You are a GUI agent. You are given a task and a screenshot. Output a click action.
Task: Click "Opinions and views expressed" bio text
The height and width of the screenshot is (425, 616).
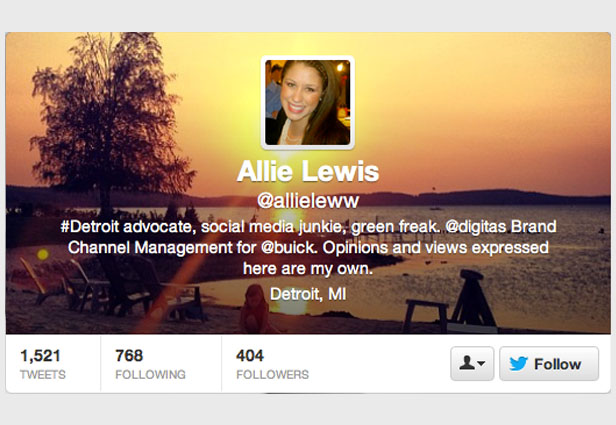(x=435, y=247)
